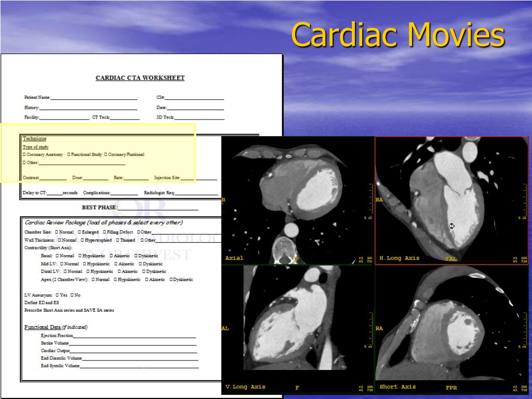Check the Coronary Anatomy study type box
The width and height of the screenshot is (532, 399).
click(x=24, y=154)
